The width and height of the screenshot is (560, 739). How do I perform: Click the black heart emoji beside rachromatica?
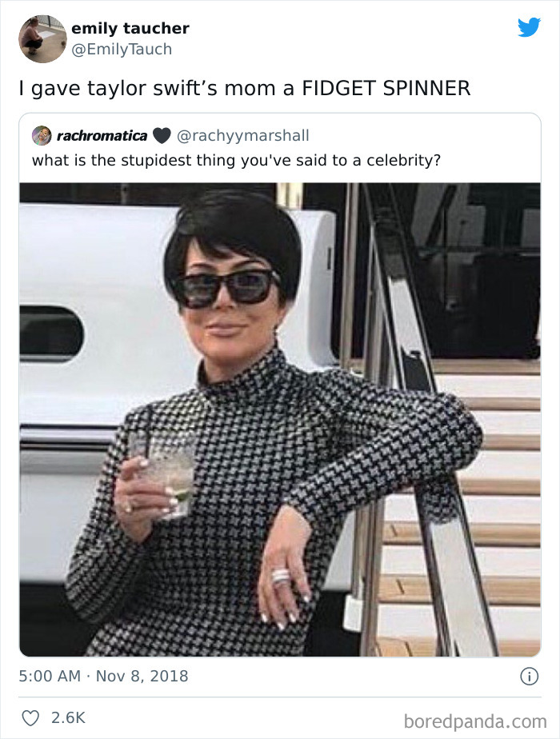[x=161, y=136]
